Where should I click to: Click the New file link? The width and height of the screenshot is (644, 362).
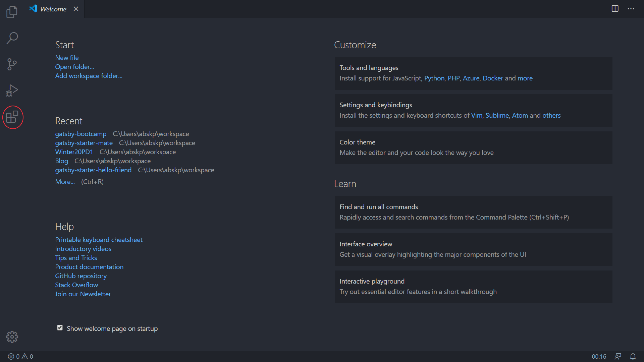click(x=67, y=58)
